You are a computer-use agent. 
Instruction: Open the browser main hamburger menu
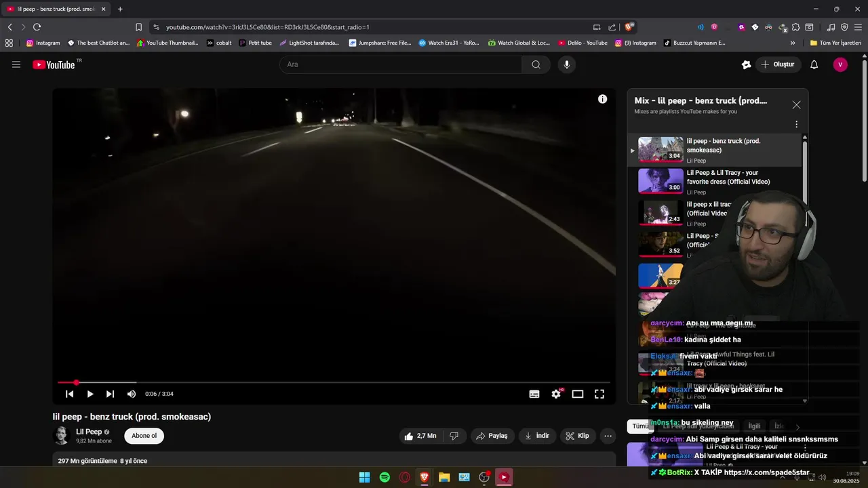(x=858, y=27)
